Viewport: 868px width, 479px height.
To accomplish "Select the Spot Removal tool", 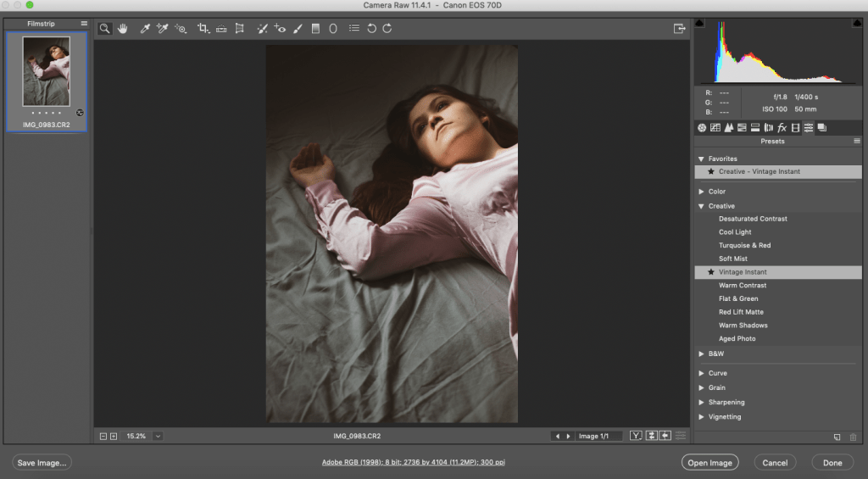I will (263, 28).
